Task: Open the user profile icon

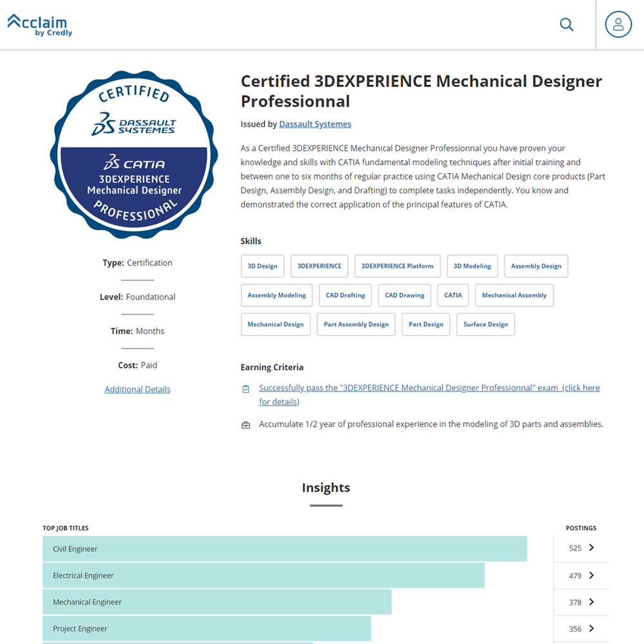Action: coord(618,24)
